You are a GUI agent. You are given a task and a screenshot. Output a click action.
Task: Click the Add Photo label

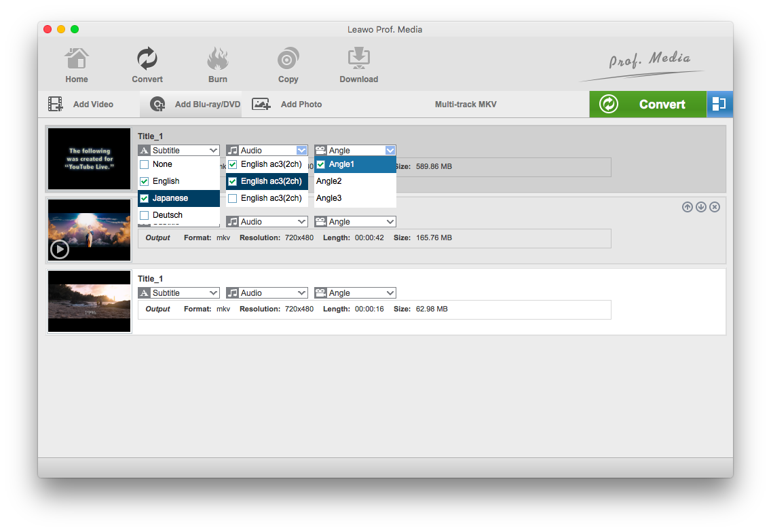pos(301,104)
